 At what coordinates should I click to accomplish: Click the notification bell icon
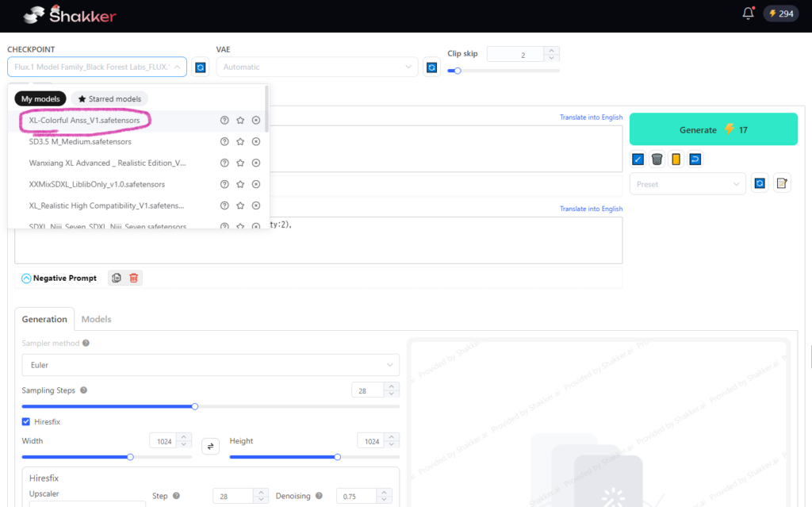click(748, 13)
